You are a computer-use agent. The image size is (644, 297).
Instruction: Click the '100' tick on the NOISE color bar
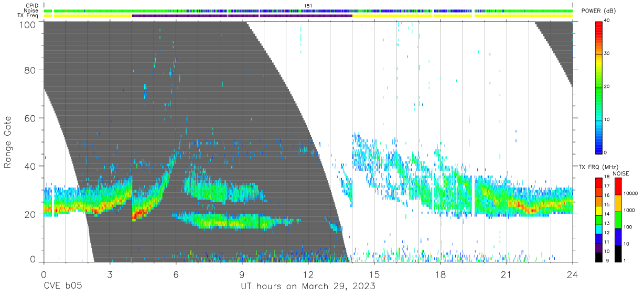pyautogui.click(x=628, y=227)
